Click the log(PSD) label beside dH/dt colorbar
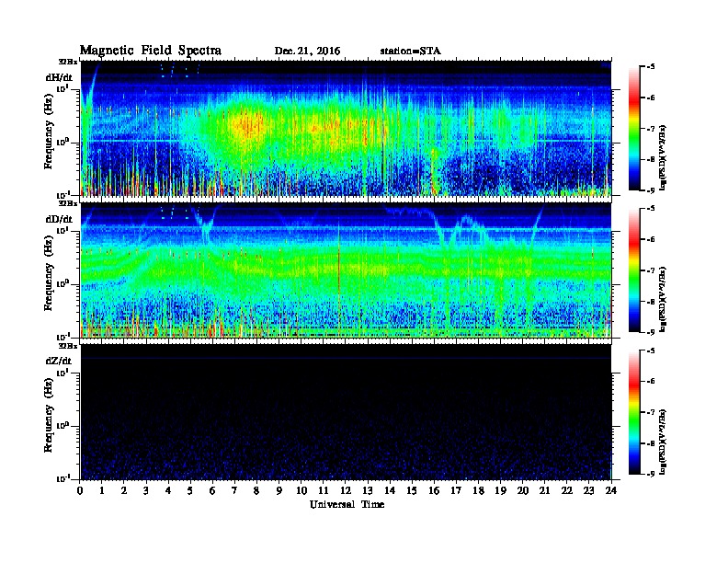Image resolution: width=728 pixels, height=563 pixels. tap(663, 157)
